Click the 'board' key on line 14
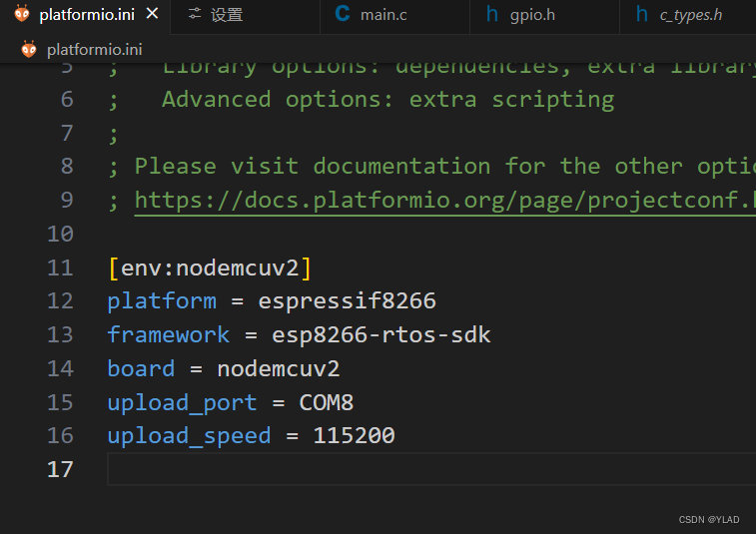The width and height of the screenshot is (756, 534). [x=141, y=368]
